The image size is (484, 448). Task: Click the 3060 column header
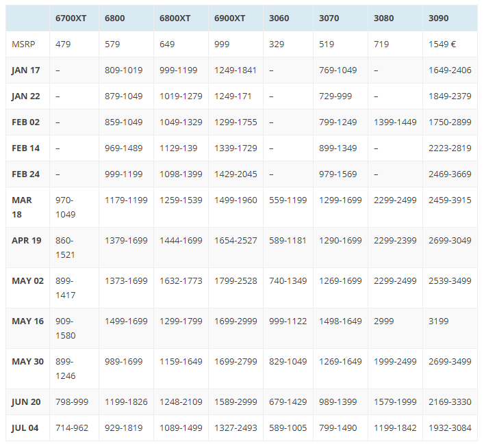point(279,18)
